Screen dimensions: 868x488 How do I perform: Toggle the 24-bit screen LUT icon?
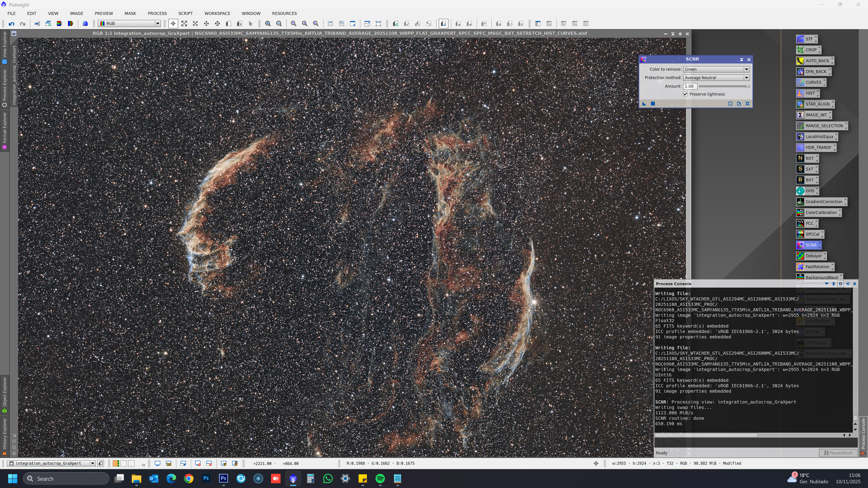click(x=168, y=464)
